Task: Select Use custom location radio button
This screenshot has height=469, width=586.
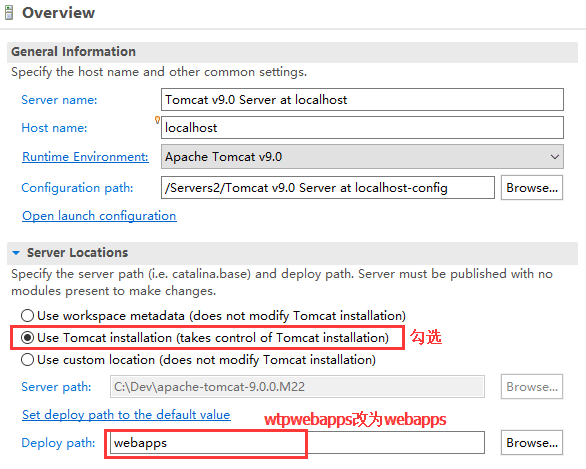Action: 27,360
